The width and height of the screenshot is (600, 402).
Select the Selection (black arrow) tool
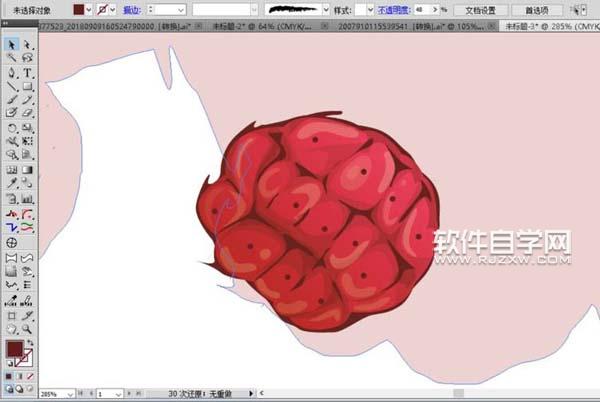(x=11, y=45)
